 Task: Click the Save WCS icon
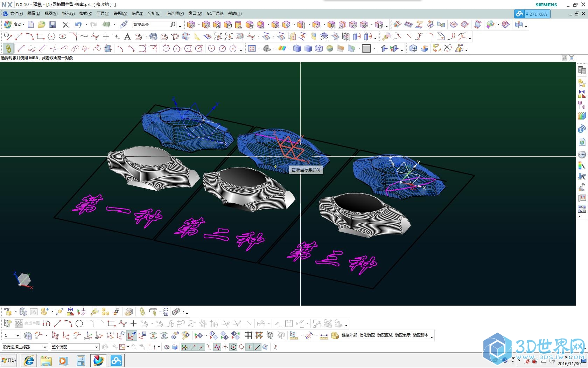tap(142, 335)
